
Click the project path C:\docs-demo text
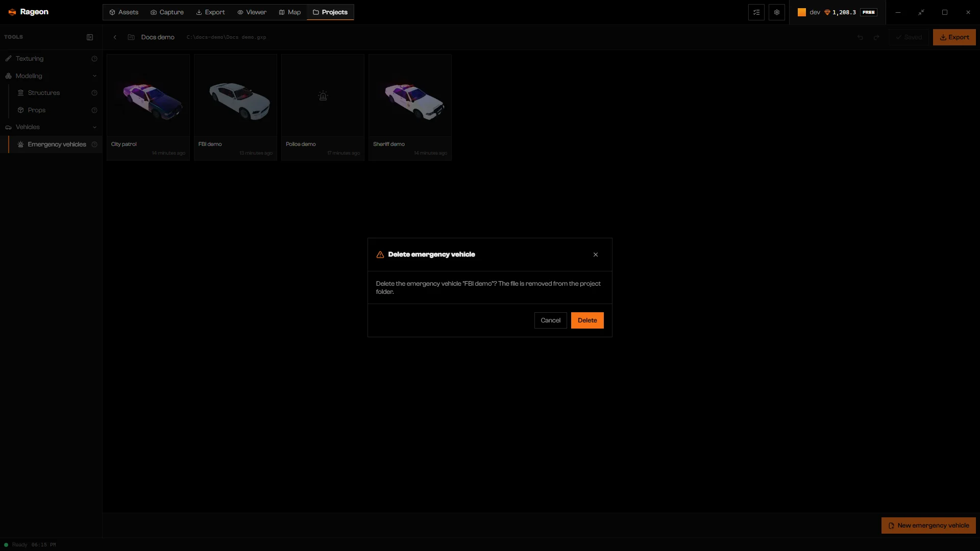point(226,37)
